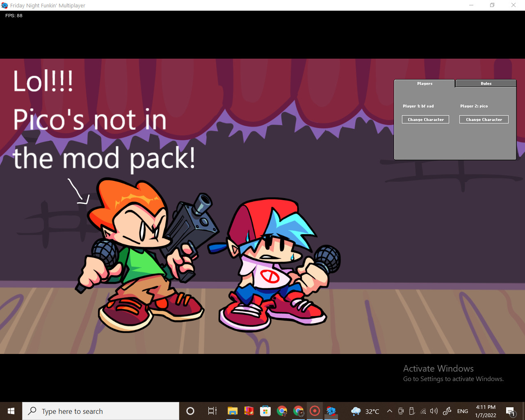525x420 pixels.
Task: Open network Wi-Fi settings in tray
Action: point(423,411)
